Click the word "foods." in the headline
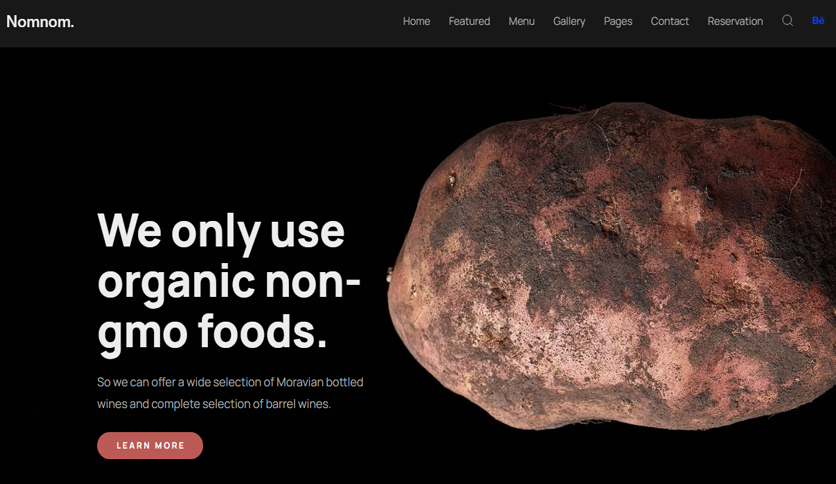 click(x=262, y=330)
